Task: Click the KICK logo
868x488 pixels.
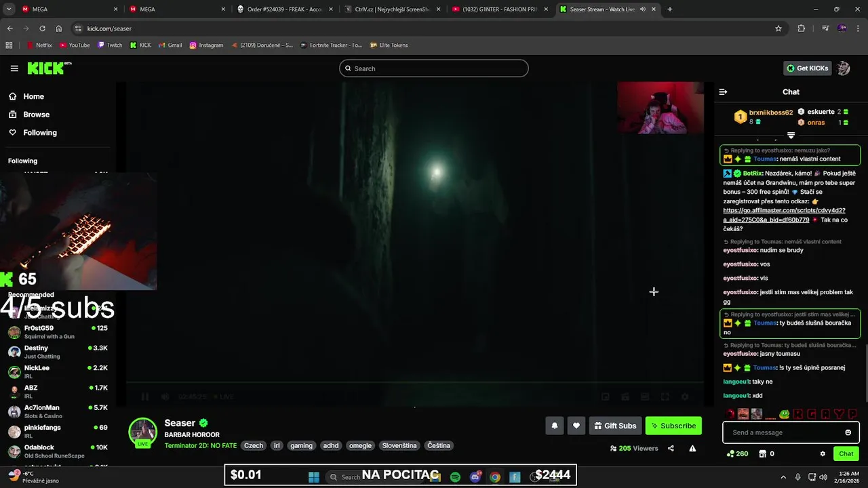Action: [x=49, y=68]
